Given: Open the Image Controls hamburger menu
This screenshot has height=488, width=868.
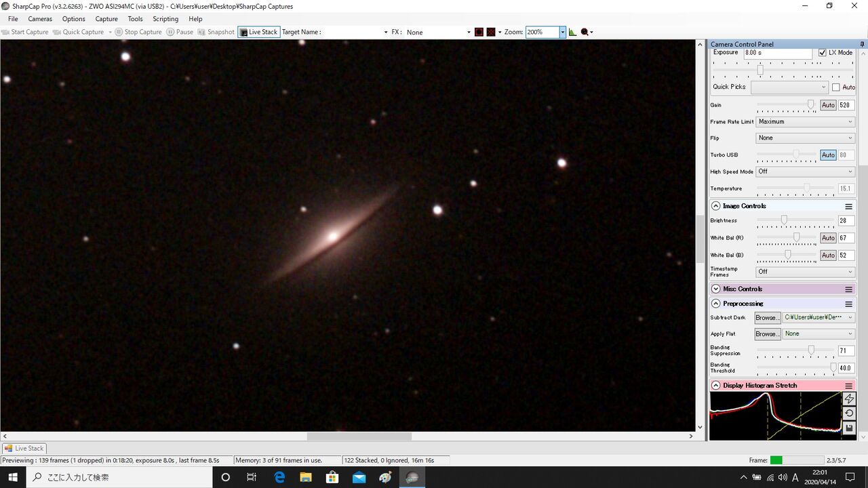Looking at the screenshot, I should [x=848, y=206].
